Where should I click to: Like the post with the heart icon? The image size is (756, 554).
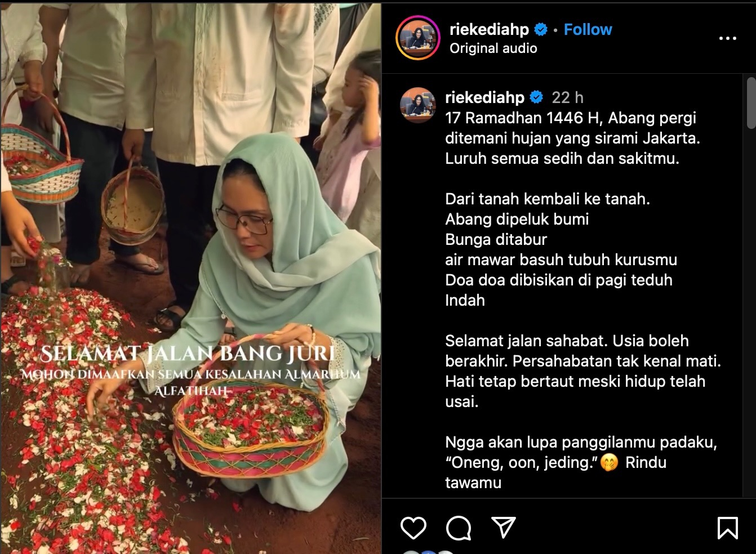click(x=413, y=528)
